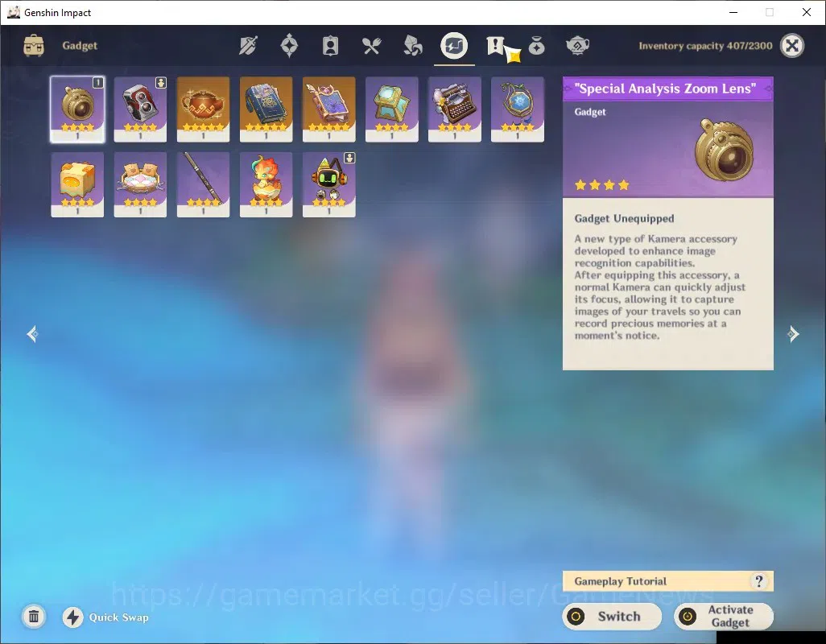Click the Inventory capacity 407/2300 text

click(x=705, y=46)
